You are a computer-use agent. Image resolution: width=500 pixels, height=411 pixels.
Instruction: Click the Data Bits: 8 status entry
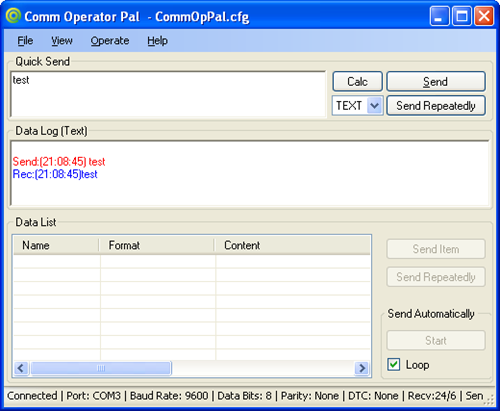coord(244,396)
